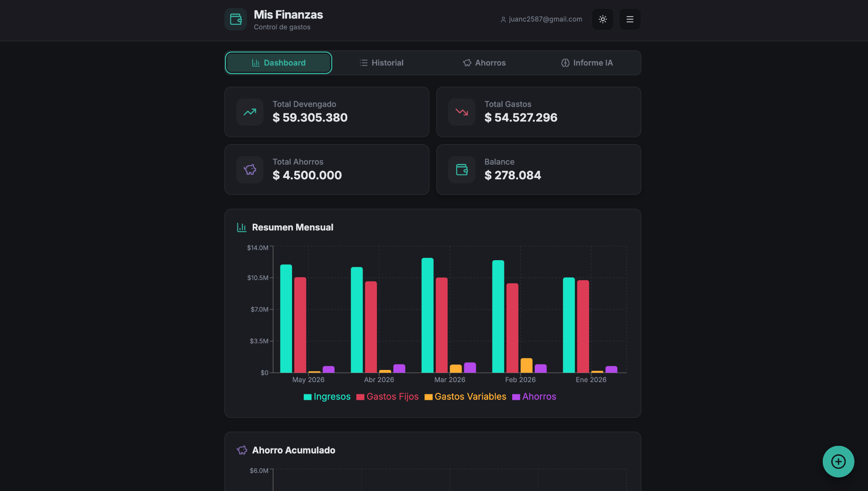Toggle Gastos Fijos series in legend
Image resolution: width=868 pixels, height=491 pixels.
pos(387,397)
